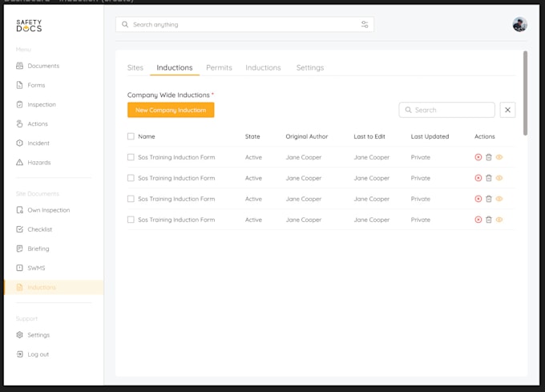
Task: Sort by the Name column header
Action: click(147, 136)
